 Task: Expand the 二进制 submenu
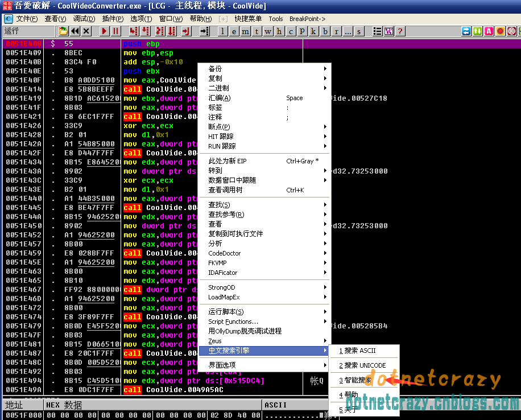pos(264,88)
